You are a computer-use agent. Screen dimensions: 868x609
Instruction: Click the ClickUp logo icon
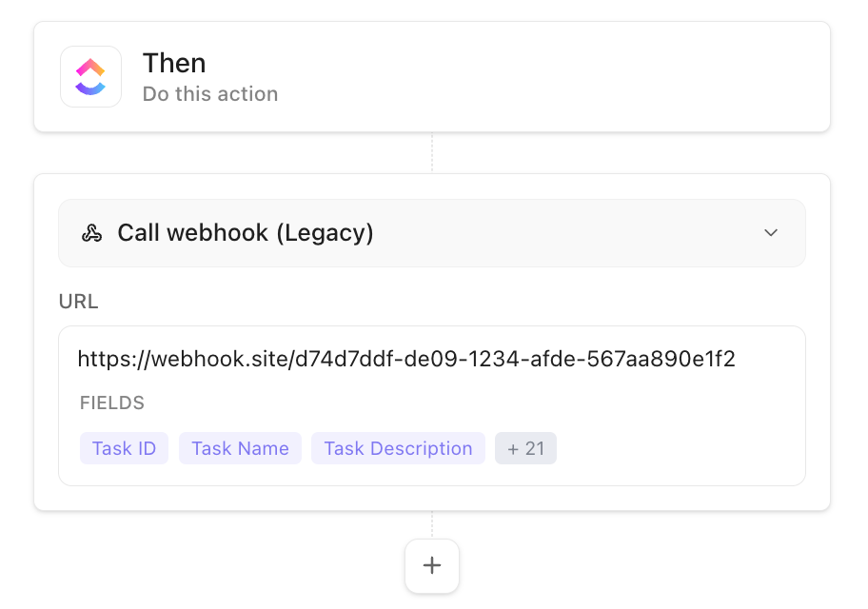(90, 77)
